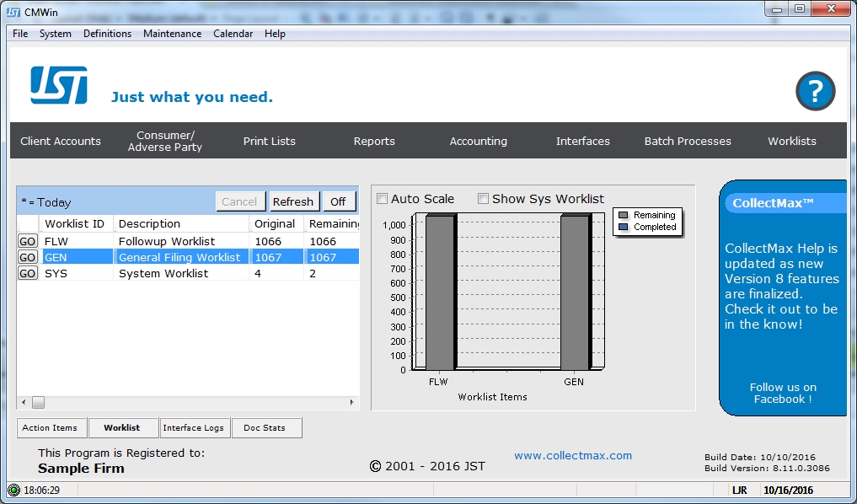The image size is (857, 504).
Task: Click the worklist horizontal scrollbar right arrow
Action: (x=352, y=403)
